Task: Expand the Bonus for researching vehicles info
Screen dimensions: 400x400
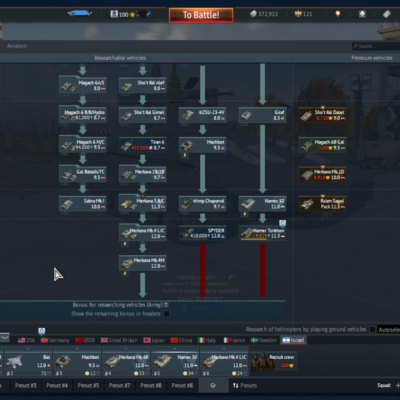Action: click(166, 305)
